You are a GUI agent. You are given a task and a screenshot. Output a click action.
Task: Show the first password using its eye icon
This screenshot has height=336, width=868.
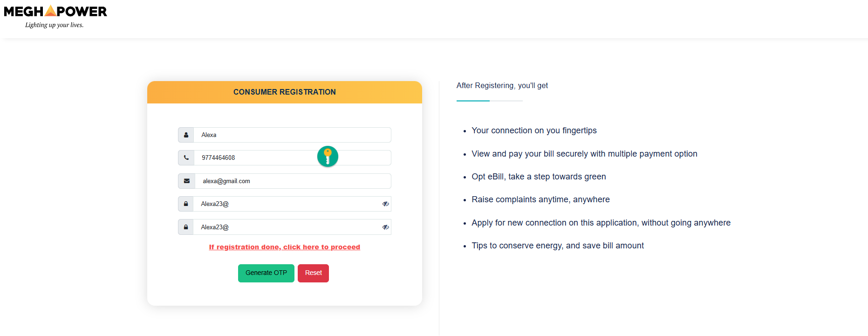pos(385,204)
